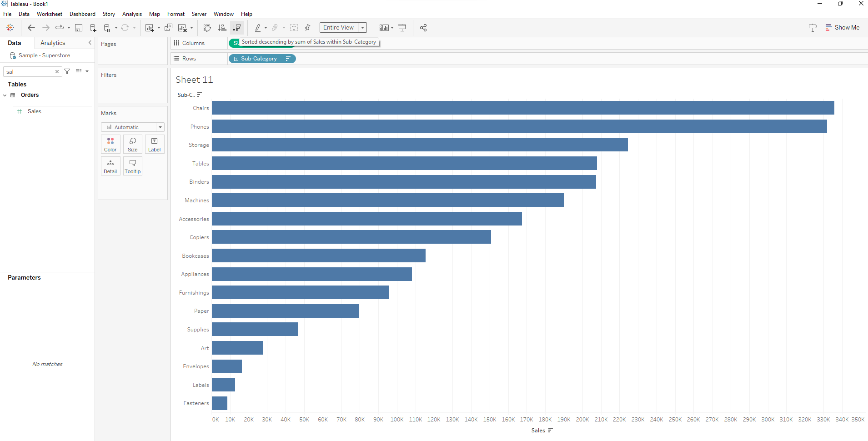The image size is (868, 441).
Task: Click the Swap Rows and Columns icon
Action: click(207, 28)
